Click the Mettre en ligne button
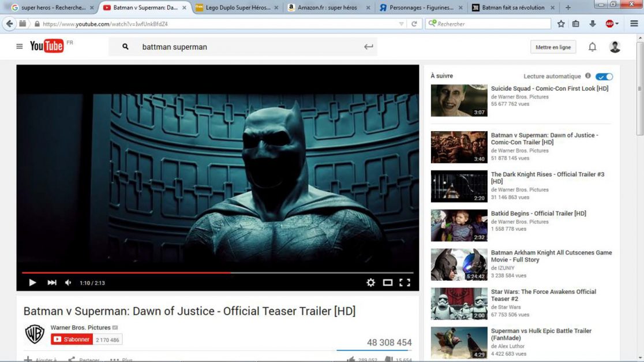This screenshot has height=362, width=644. click(x=553, y=47)
